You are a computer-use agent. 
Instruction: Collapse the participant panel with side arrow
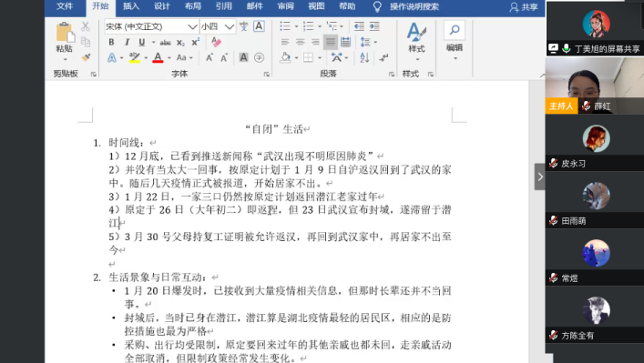tap(539, 176)
